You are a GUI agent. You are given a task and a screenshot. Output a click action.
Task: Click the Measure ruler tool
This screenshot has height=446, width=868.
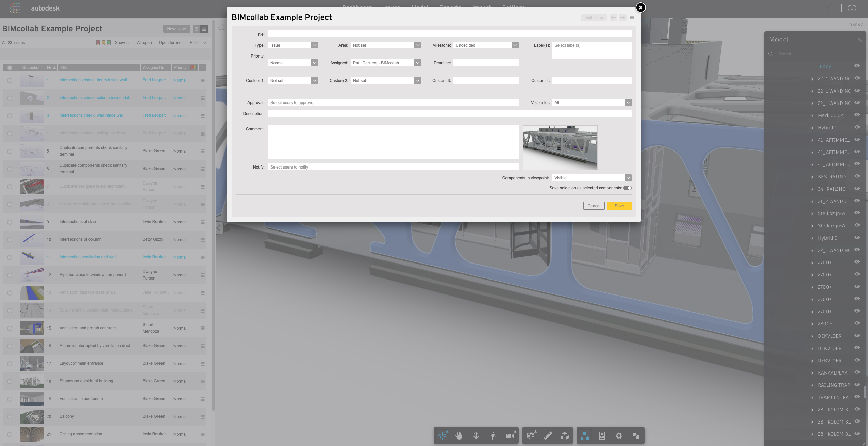point(548,435)
